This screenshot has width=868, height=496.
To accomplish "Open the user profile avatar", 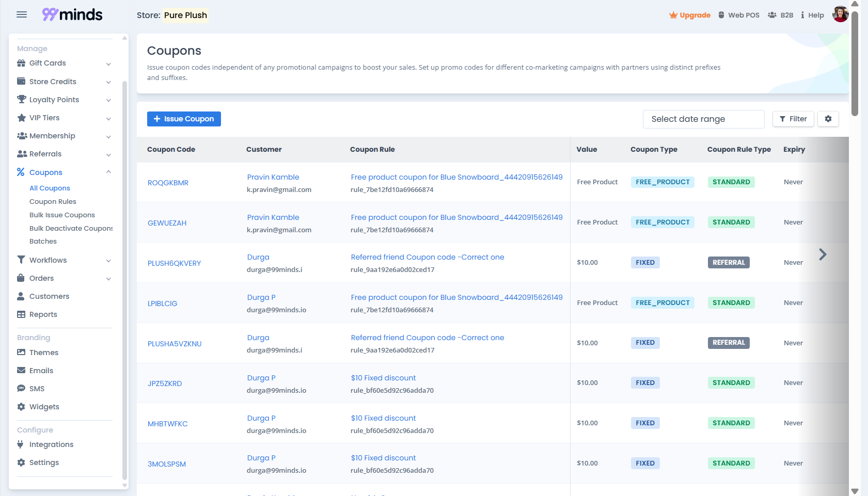I will [840, 14].
